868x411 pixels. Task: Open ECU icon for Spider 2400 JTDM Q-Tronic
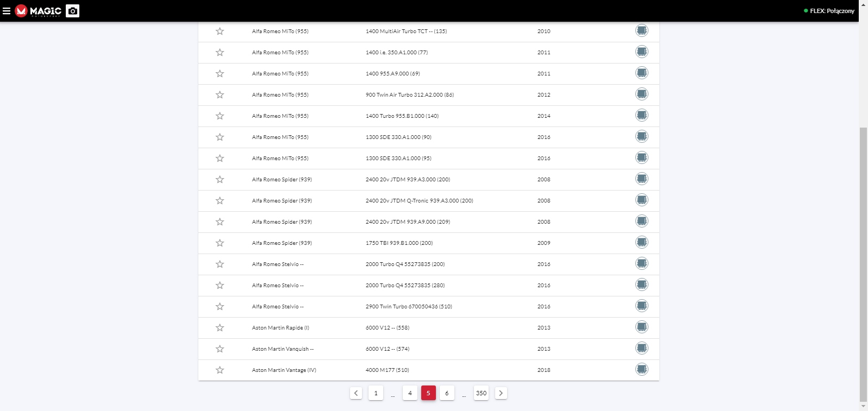pos(642,200)
